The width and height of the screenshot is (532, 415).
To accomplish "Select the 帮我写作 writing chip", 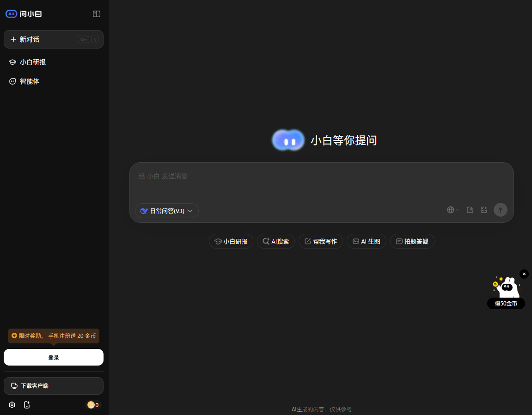I will click(321, 241).
